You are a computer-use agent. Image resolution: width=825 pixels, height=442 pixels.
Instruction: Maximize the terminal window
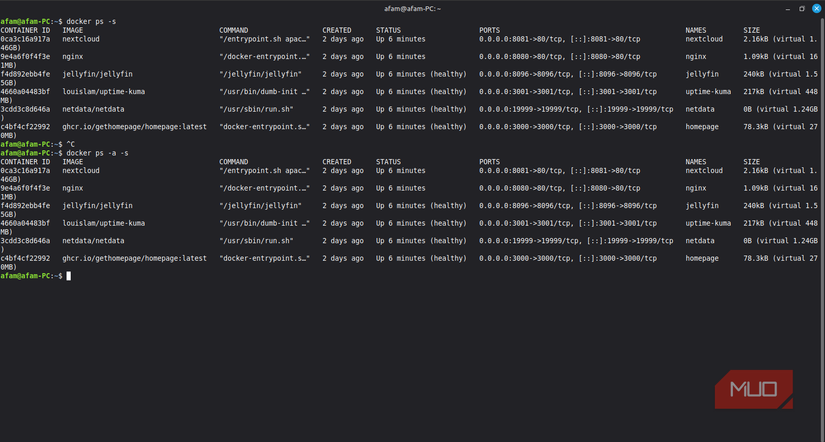click(802, 8)
